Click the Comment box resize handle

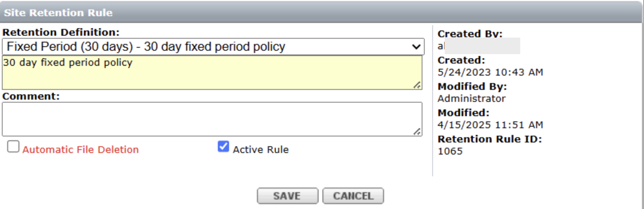(x=417, y=132)
